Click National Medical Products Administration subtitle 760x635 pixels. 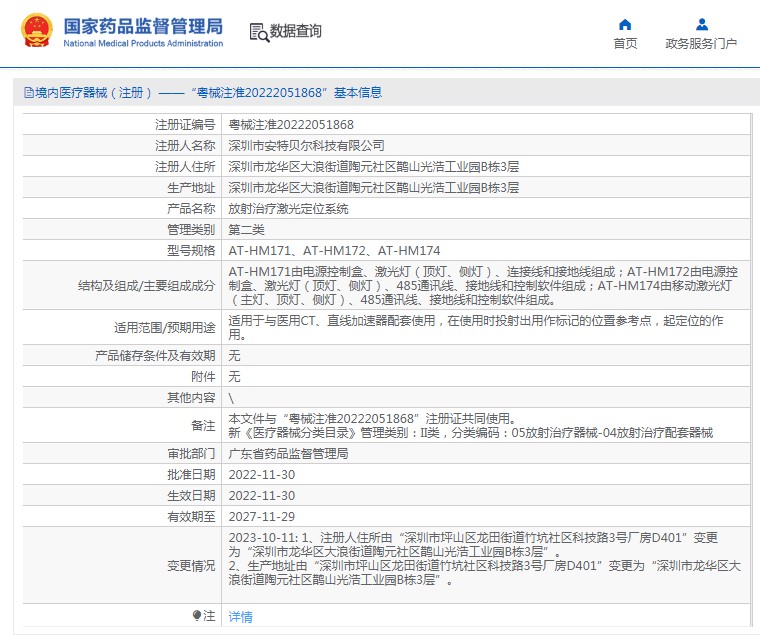[x=143, y=43]
